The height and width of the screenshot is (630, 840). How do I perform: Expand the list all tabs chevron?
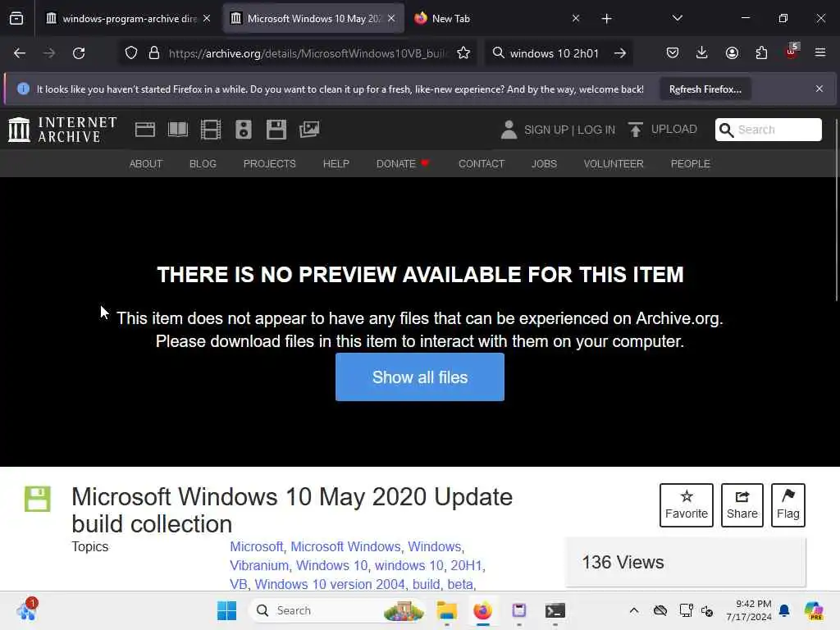point(677,18)
